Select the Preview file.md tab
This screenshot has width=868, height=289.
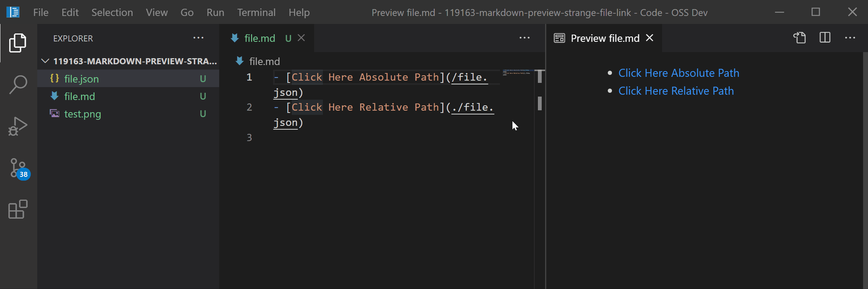(604, 38)
